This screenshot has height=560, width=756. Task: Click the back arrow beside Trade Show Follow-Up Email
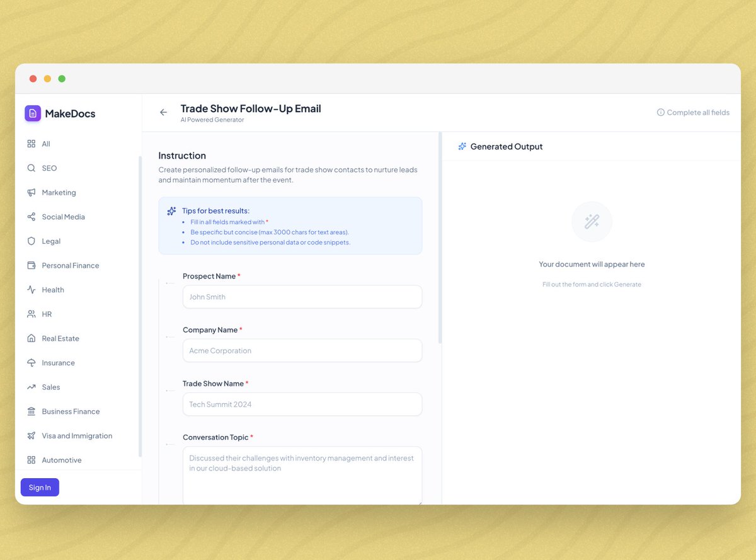(164, 111)
